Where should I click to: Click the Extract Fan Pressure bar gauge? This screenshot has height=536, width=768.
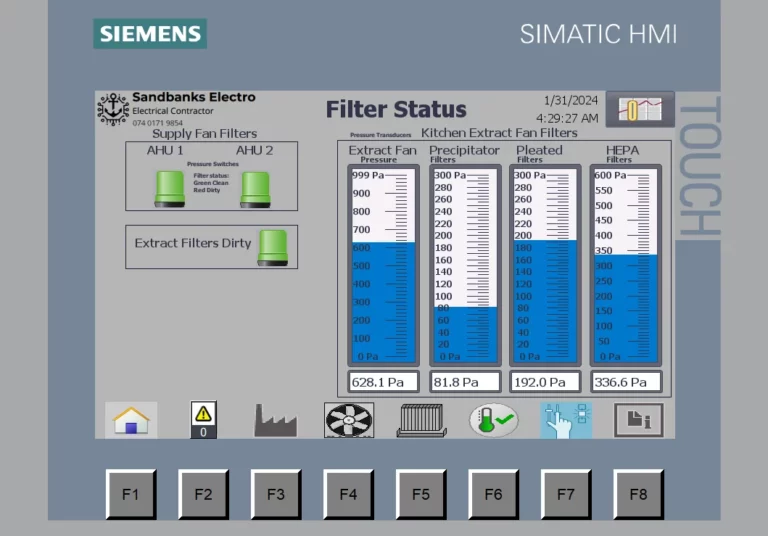384,266
